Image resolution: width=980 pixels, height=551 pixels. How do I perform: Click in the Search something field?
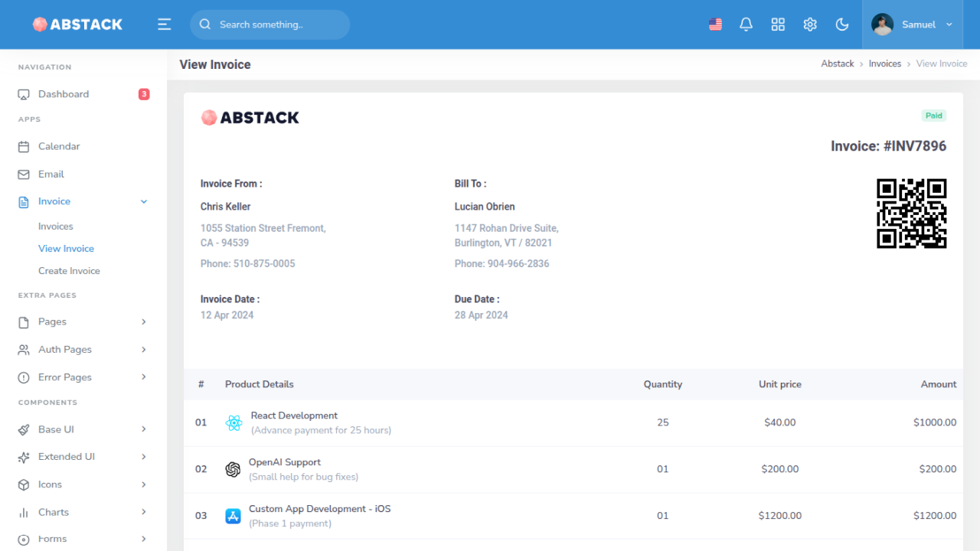269,24
